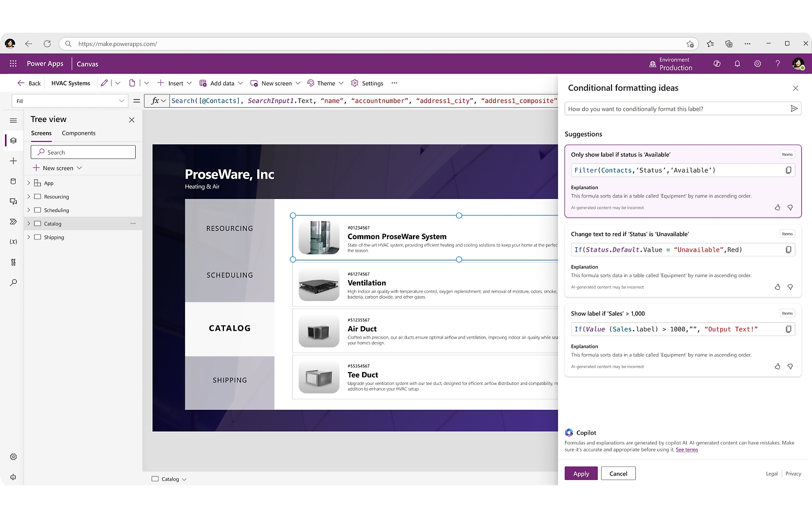Open the Privacy link
812x518 pixels.
[x=793, y=474]
